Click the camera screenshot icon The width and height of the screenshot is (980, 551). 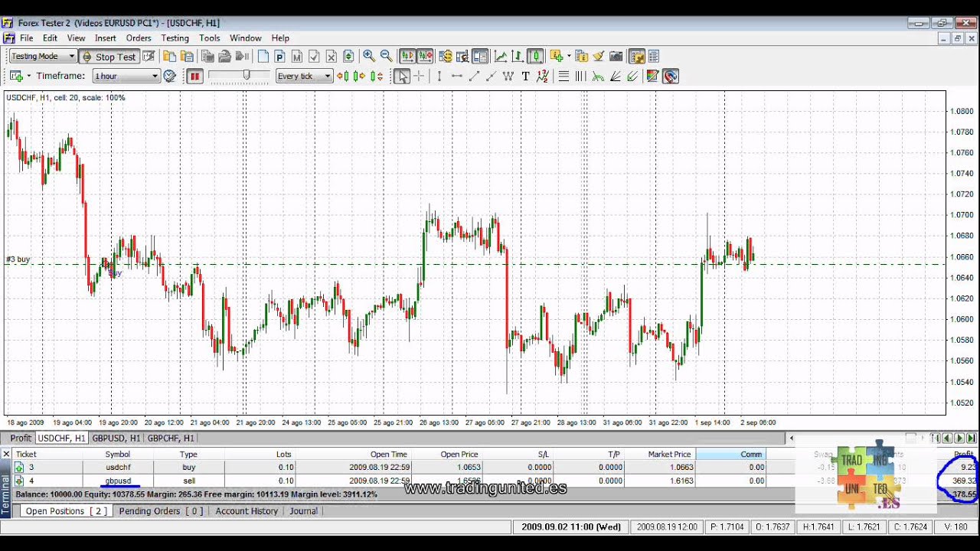(x=616, y=56)
